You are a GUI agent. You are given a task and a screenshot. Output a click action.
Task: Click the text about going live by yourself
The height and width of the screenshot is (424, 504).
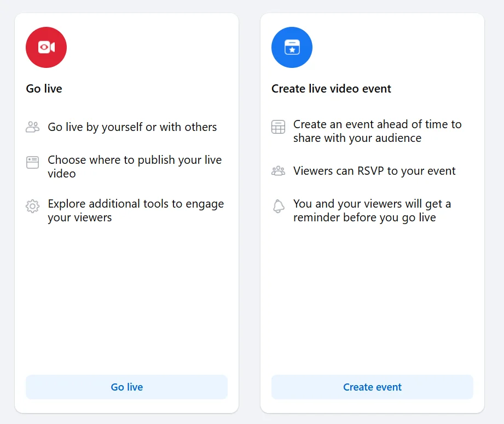tap(131, 127)
